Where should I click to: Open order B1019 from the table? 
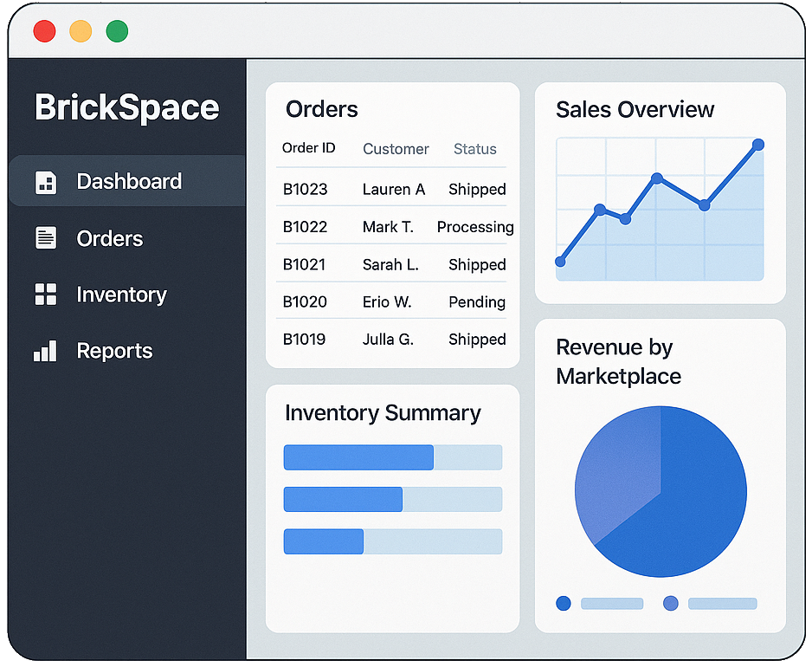click(305, 340)
